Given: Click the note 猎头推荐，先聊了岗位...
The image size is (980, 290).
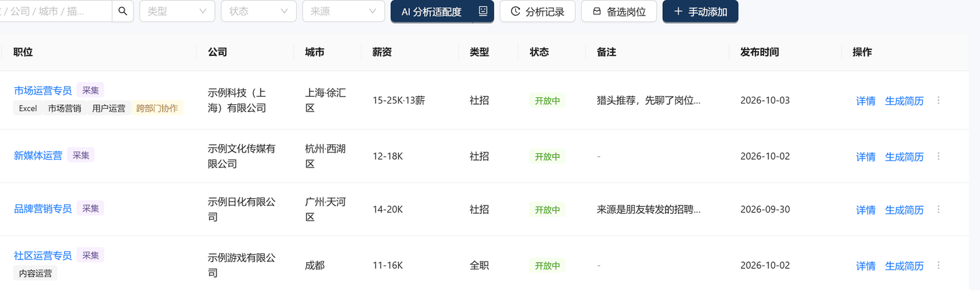Looking at the screenshot, I should pos(649,101).
